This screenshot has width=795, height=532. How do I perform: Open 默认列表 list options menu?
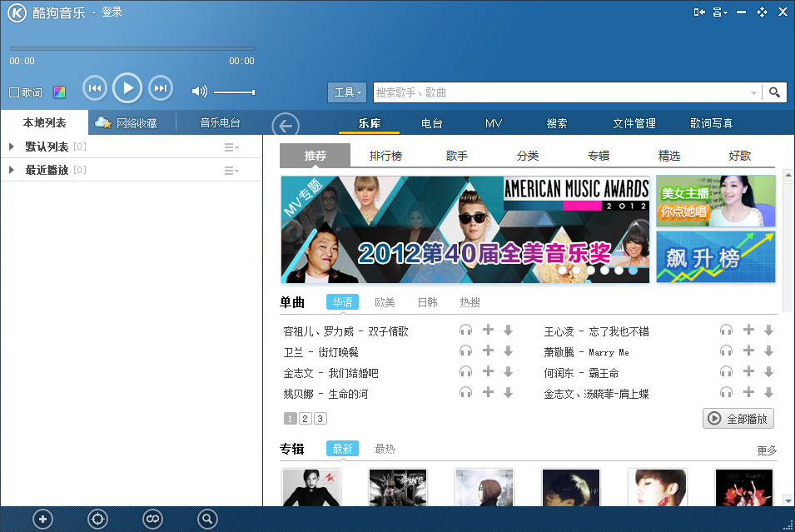[x=231, y=147]
